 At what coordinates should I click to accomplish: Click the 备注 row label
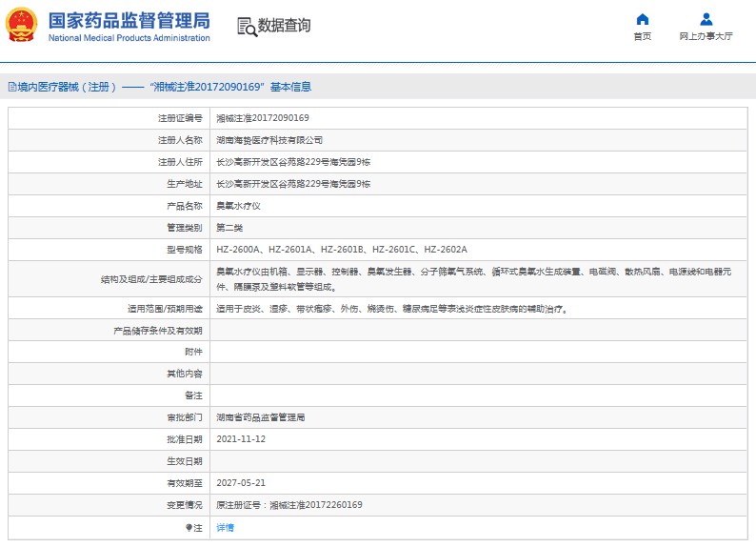tap(194, 395)
